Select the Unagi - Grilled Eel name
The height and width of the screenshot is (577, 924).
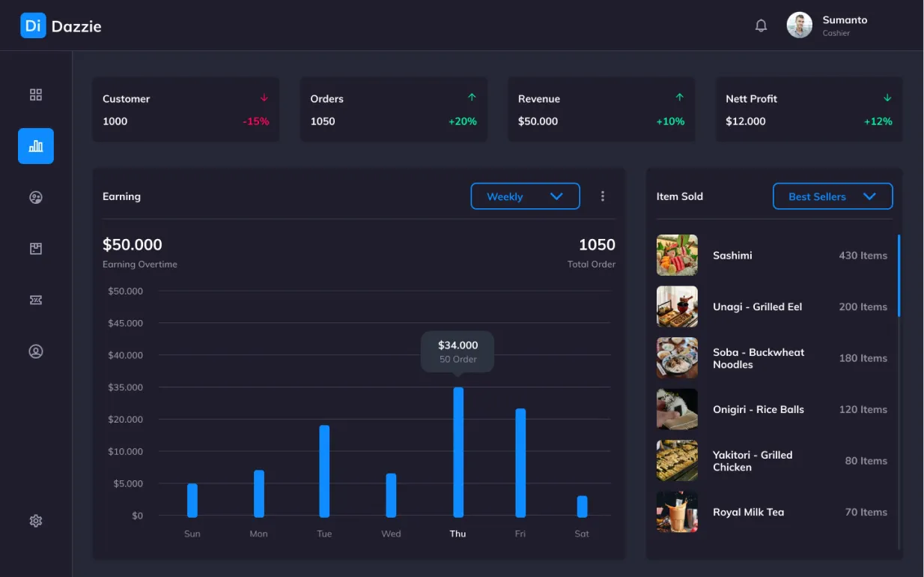coord(757,306)
